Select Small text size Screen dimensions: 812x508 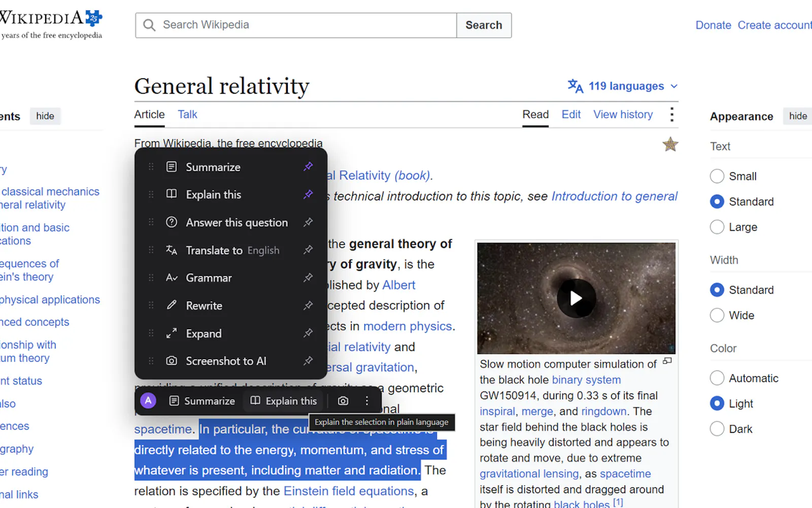[717, 176]
